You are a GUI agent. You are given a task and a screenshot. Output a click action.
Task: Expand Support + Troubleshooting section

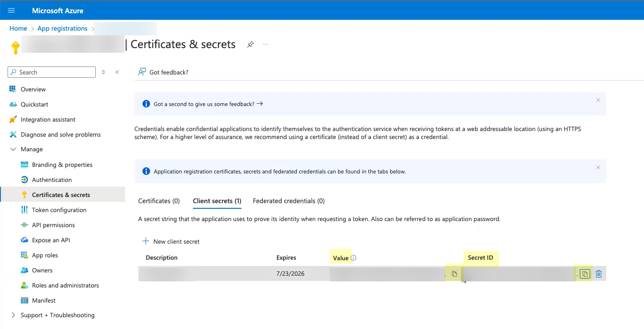pyautogui.click(x=13, y=315)
